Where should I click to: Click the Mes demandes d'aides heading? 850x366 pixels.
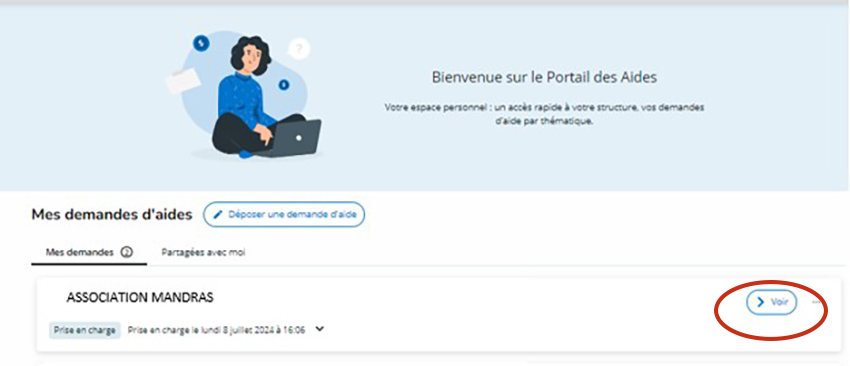point(112,215)
